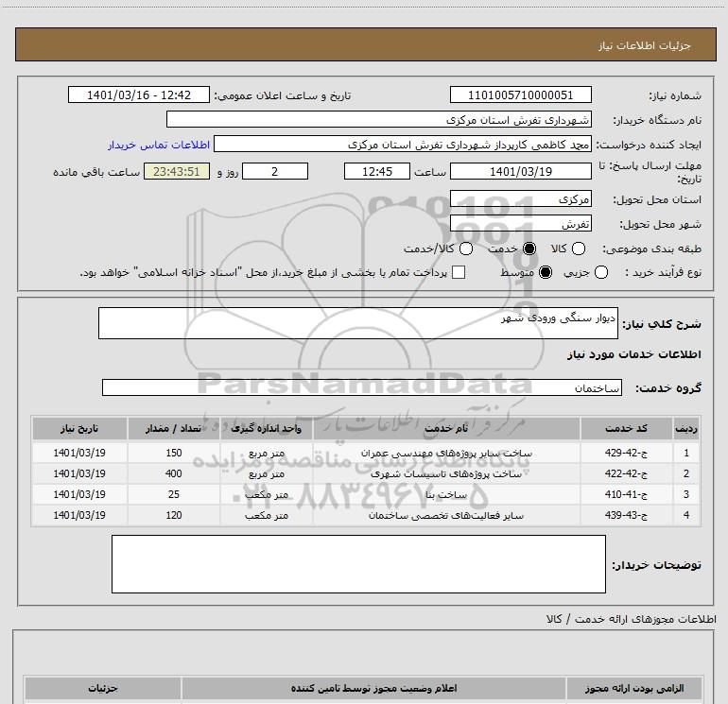This screenshot has height=704, width=728.
Task: Click the اطلاعات خدمات مورد نیاز heading
Action: click(633, 354)
